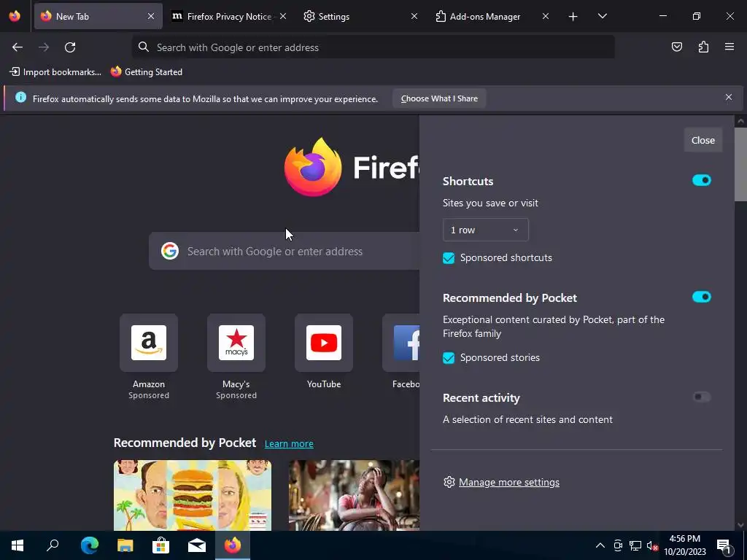This screenshot has height=560, width=747.
Task: Click the back navigation arrow
Action: pyautogui.click(x=18, y=47)
